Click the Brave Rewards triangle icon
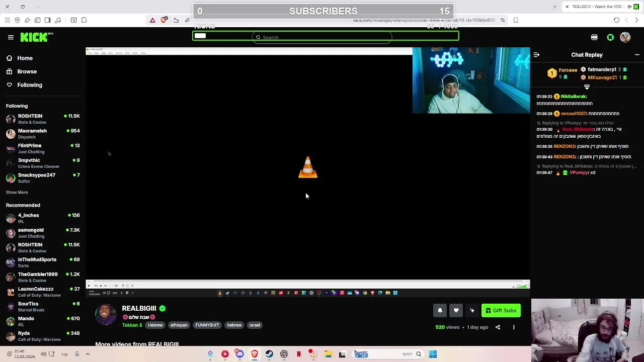The image size is (644, 362). (x=152, y=20)
